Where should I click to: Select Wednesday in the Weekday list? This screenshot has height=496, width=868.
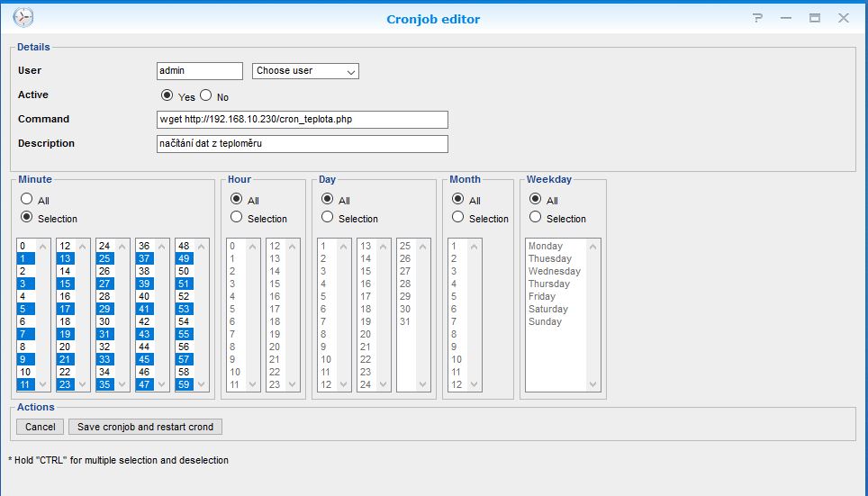pos(554,271)
